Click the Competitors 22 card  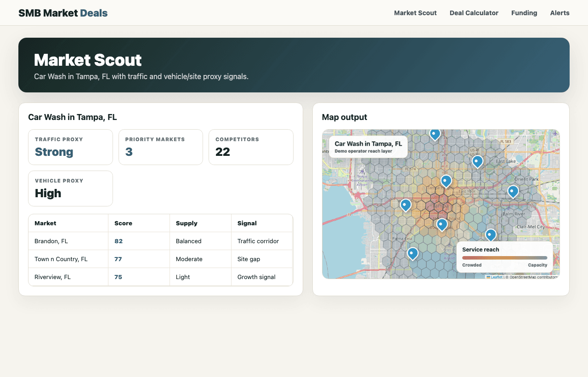(251, 147)
